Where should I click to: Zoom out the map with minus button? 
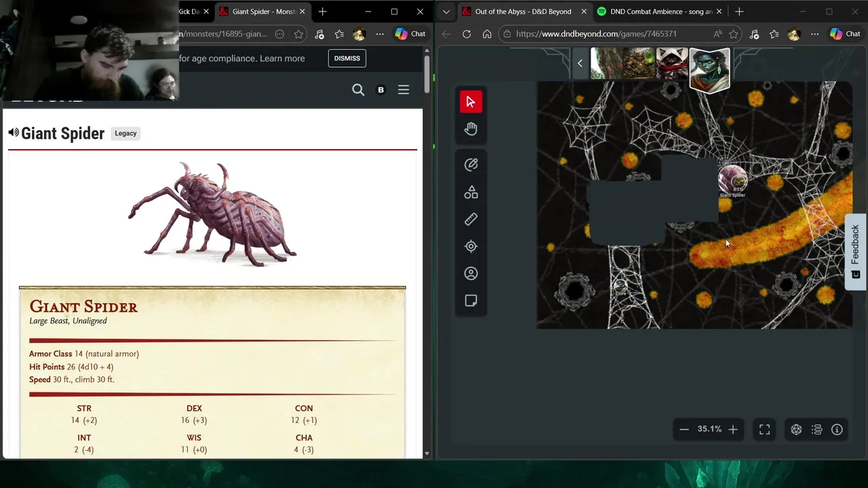[x=684, y=429]
